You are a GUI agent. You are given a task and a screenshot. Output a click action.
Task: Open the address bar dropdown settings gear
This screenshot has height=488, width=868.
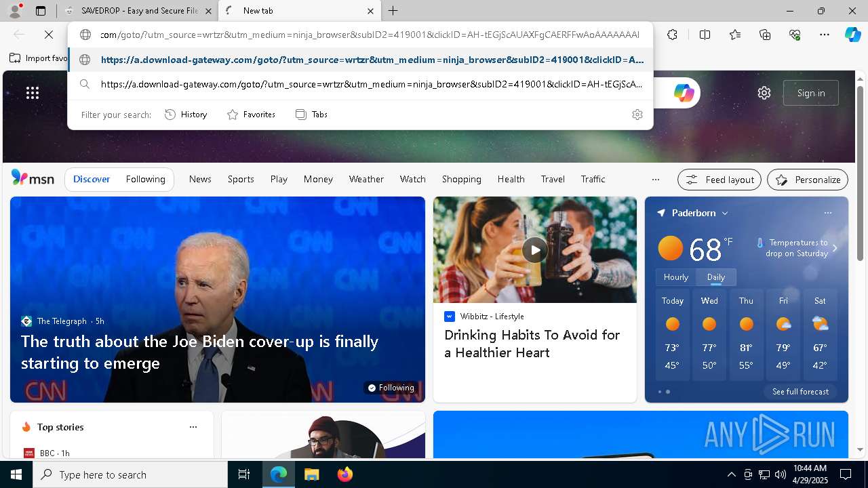click(x=637, y=115)
